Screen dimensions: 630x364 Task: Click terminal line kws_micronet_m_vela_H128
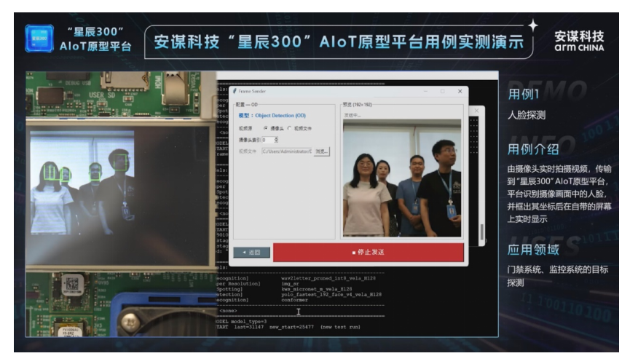pyautogui.click(x=317, y=289)
